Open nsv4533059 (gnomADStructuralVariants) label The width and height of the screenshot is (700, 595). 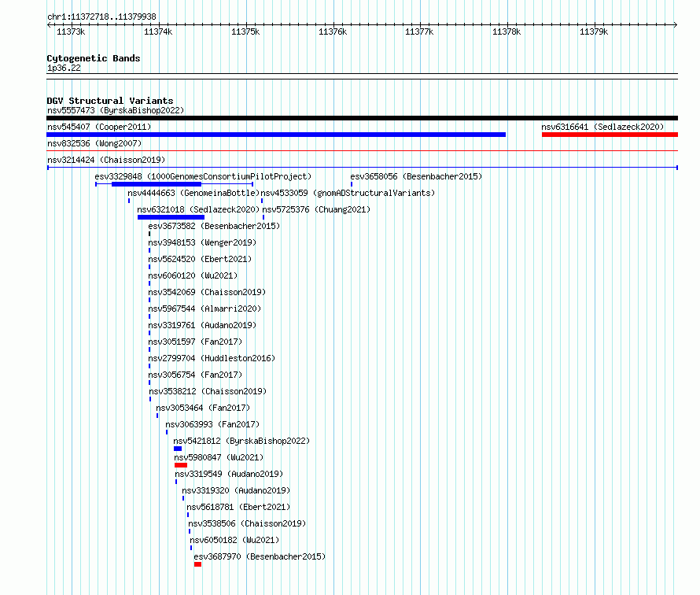coord(348,193)
